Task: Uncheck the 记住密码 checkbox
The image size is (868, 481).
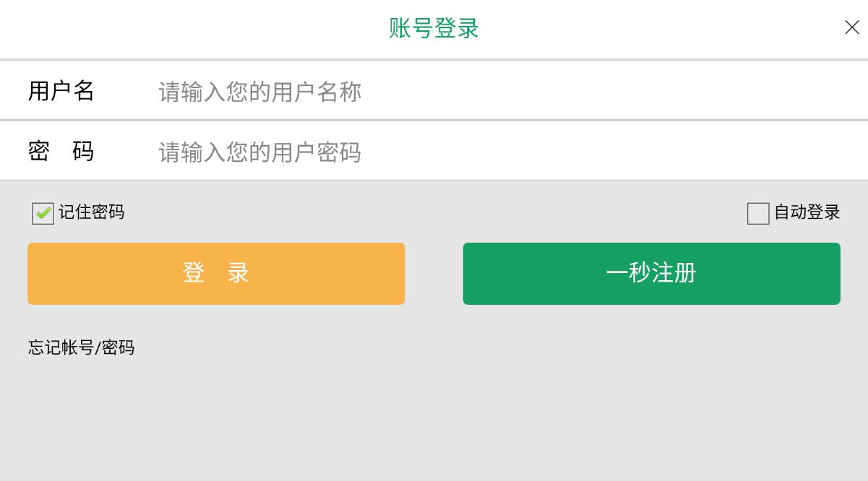Action: [x=43, y=214]
